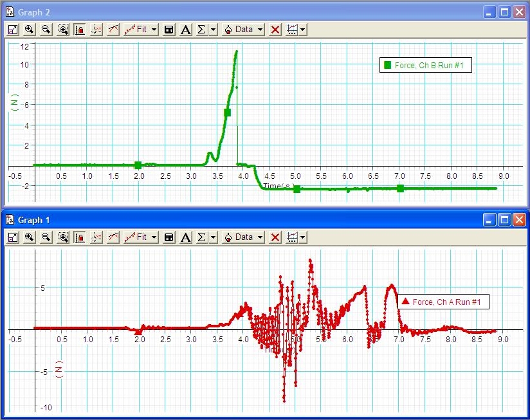This screenshot has height=420, width=530.
Task: Click the Graph 1 title bar document icon
Action: click(x=10, y=219)
